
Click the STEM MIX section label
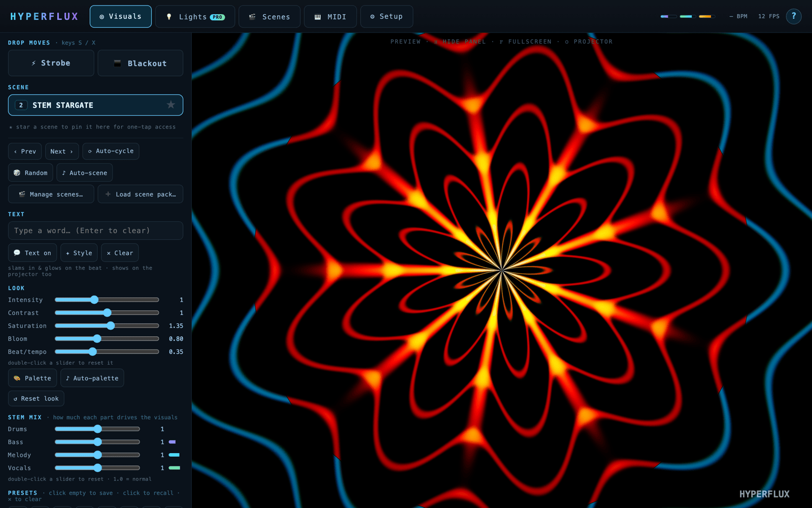pyautogui.click(x=25, y=417)
